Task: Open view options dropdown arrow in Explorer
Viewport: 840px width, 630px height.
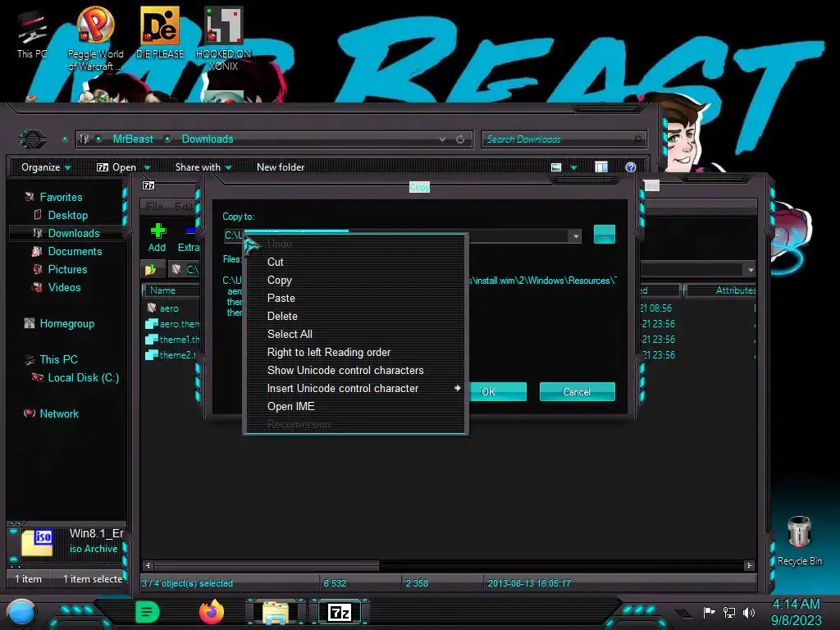Action: pos(573,167)
